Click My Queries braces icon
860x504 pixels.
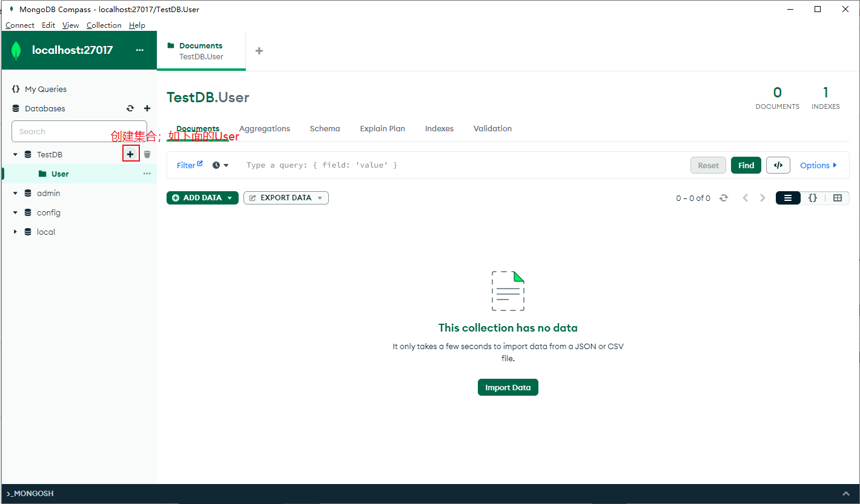pos(16,89)
